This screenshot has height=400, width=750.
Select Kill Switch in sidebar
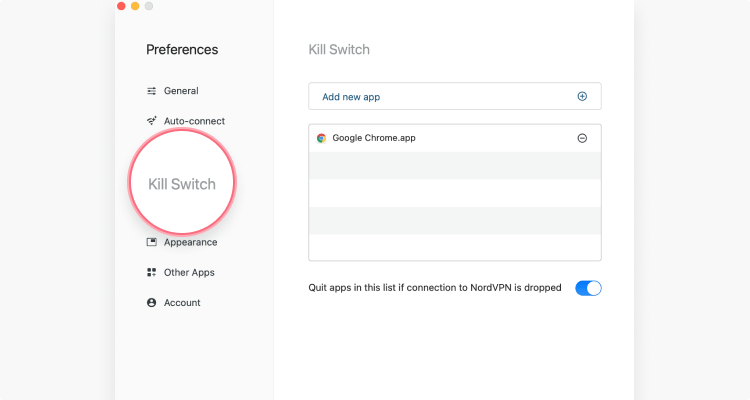182,184
